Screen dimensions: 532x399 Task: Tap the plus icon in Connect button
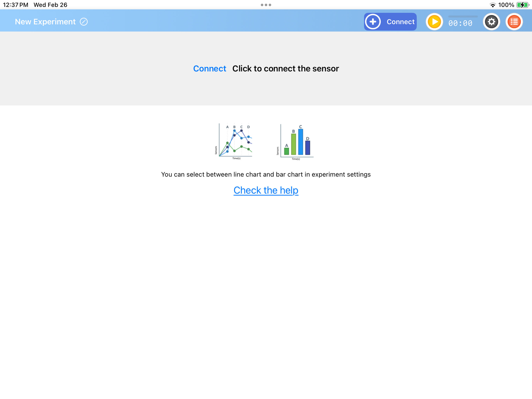373,22
